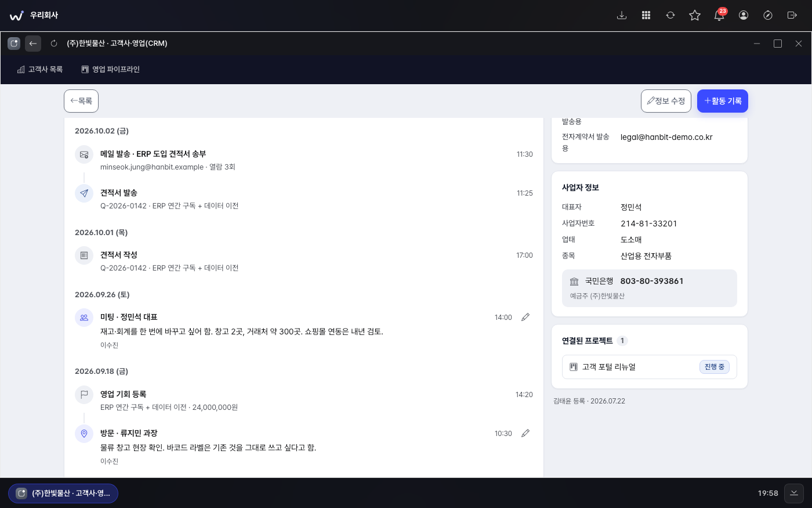Select the (주)한빛물산 taskbar item
Viewport: 812px width, 508px height.
coord(63,493)
